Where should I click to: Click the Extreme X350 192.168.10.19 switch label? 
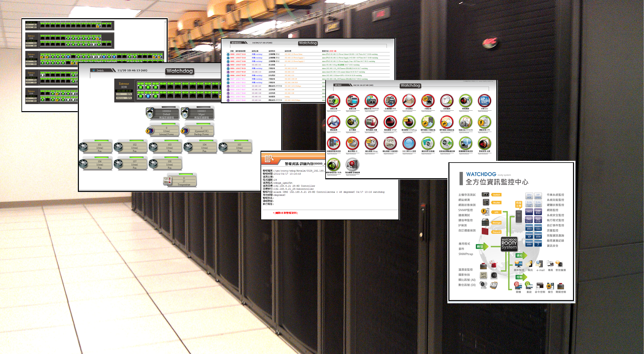[124, 87]
